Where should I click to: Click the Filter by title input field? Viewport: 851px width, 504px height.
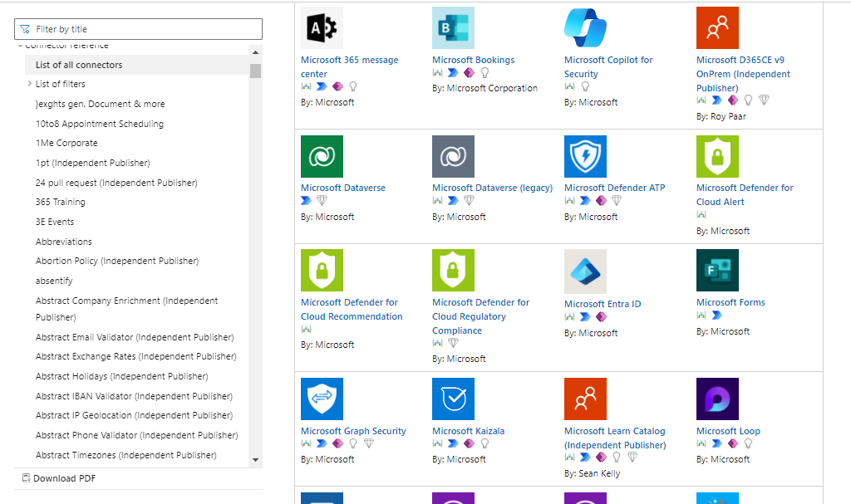tap(138, 29)
